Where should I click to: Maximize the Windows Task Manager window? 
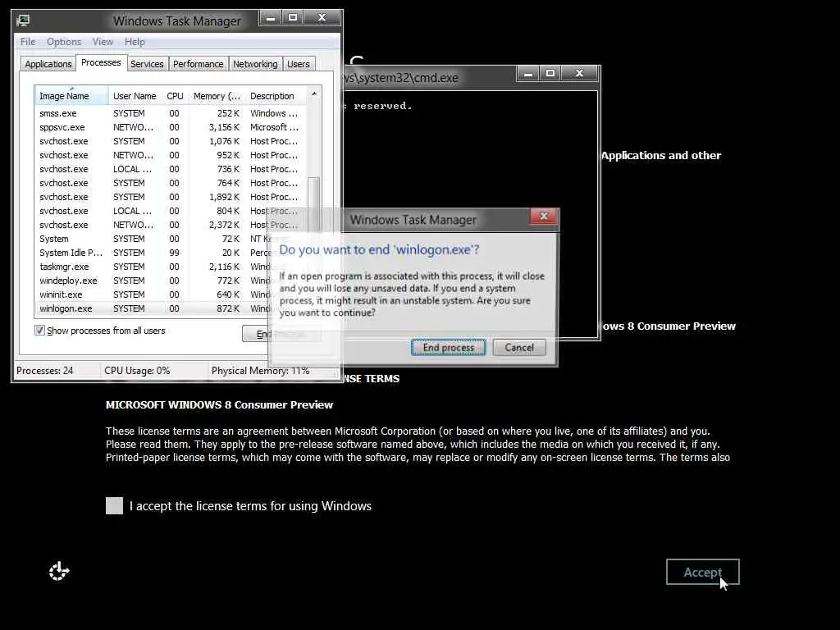(x=293, y=18)
